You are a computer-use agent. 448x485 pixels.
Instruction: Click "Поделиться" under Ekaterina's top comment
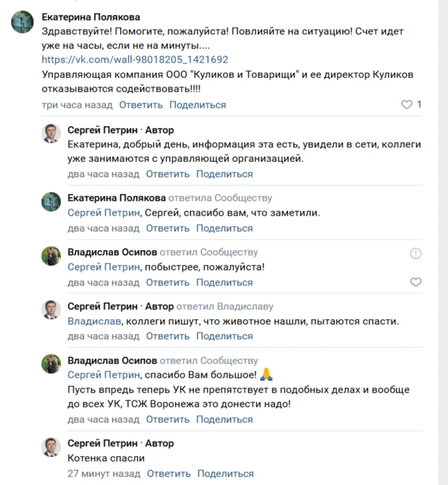tap(198, 105)
